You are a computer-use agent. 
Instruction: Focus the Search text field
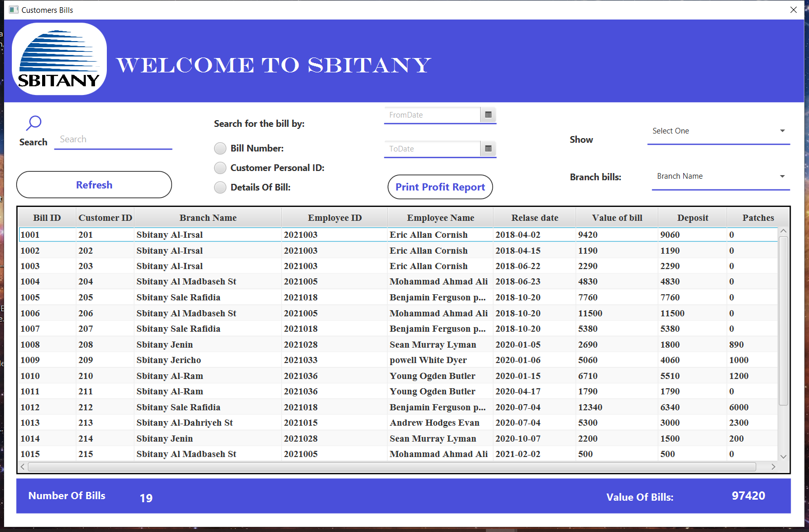113,140
